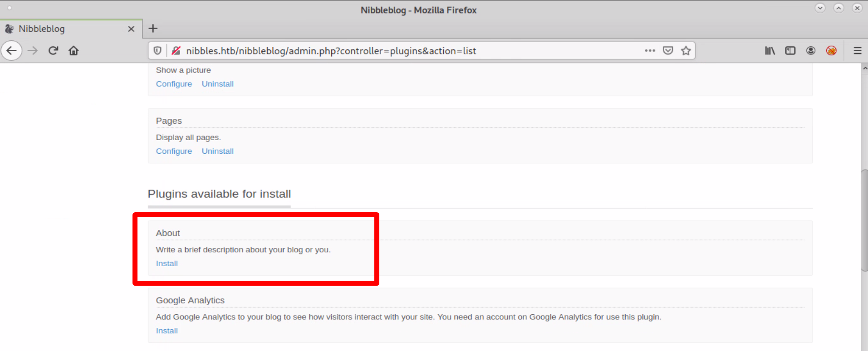Open a new tab with plus button
Screen dimensions: 868x351
tap(153, 29)
